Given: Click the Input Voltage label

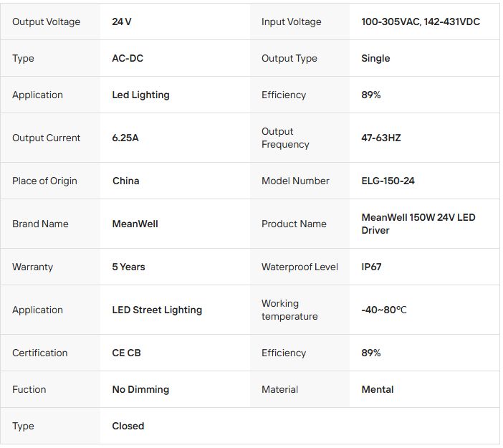Looking at the screenshot, I should click(x=292, y=22).
